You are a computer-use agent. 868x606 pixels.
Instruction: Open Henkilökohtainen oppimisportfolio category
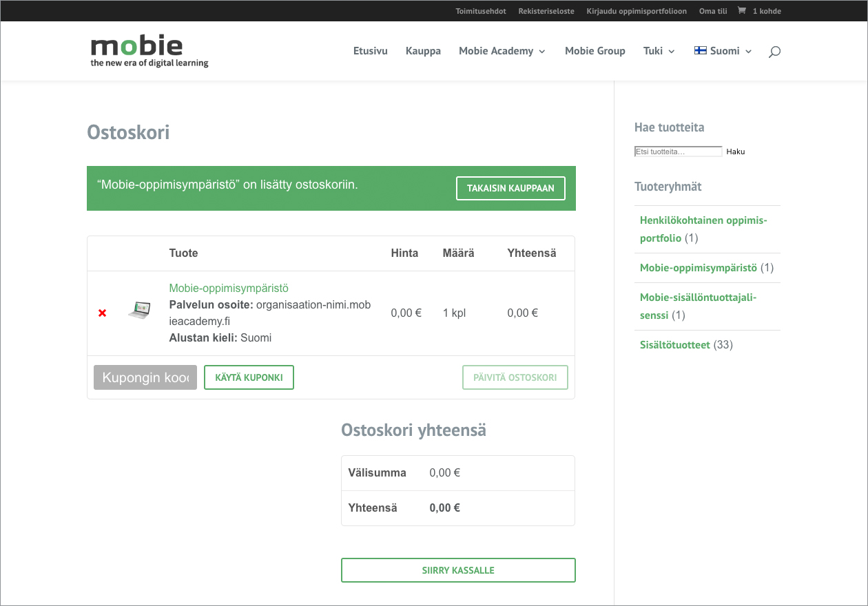click(x=703, y=229)
